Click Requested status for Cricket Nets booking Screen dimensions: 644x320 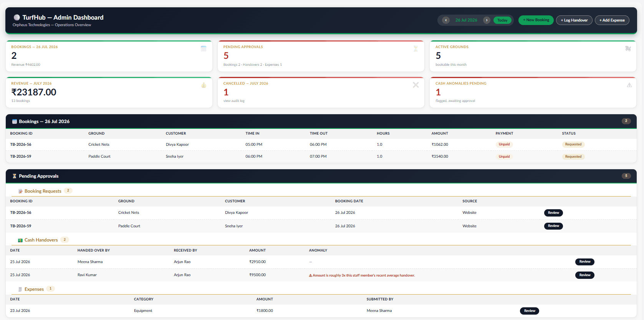(573, 145)
